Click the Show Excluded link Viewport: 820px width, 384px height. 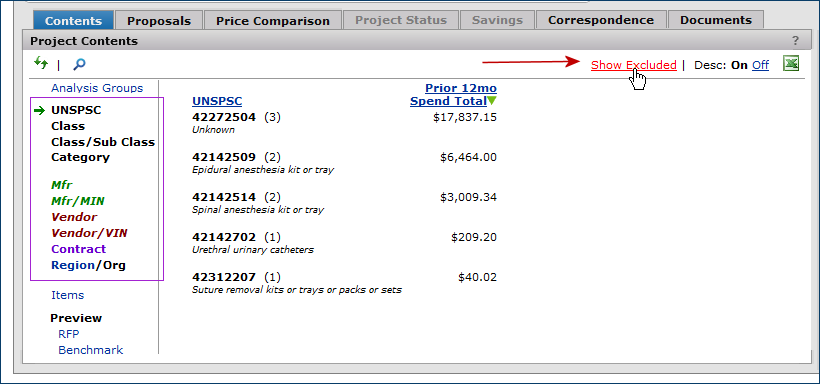tap(634, 65)
